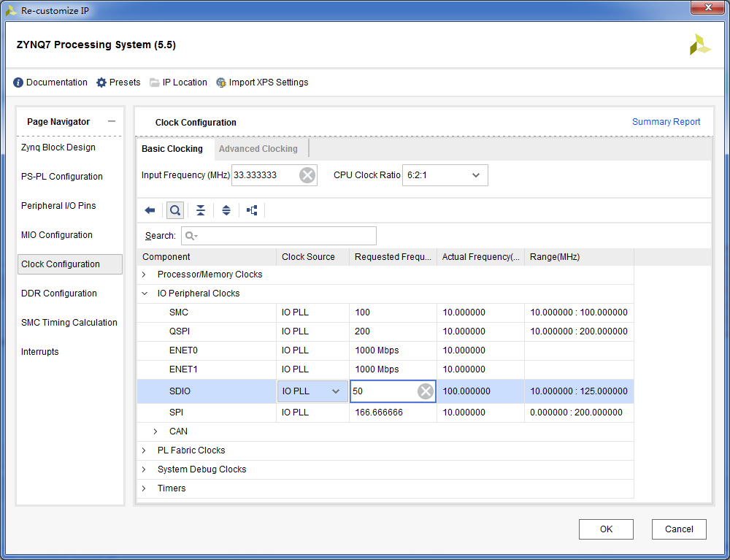730x560 pixels.
Task: Click the hierarchy tree toolbar icon
Action: coord(252,210)
